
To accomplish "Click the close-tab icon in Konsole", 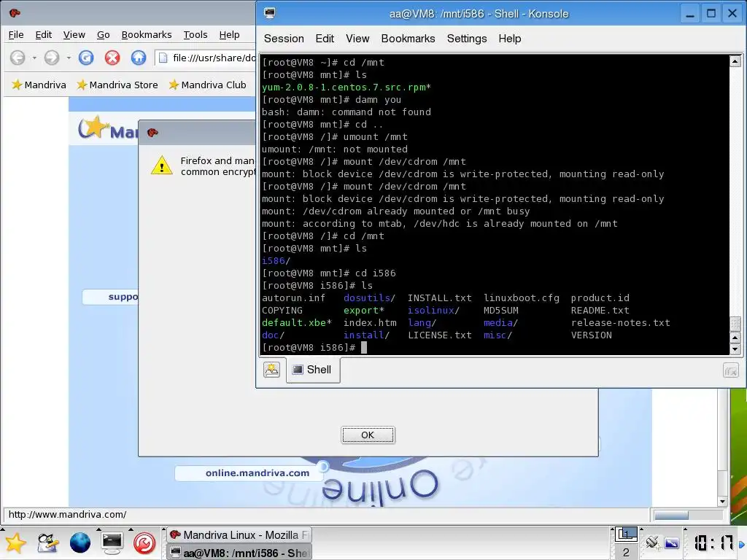I will click(x=731, y=370).
